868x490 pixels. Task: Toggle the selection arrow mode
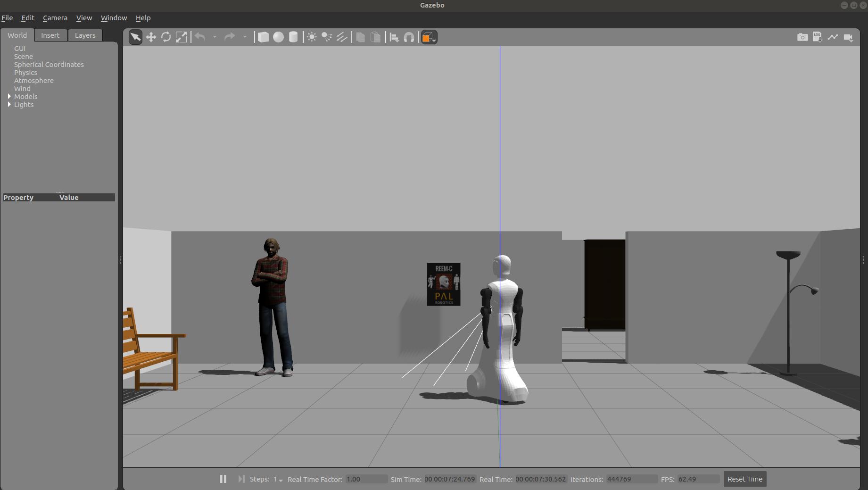(x=135, y=37)
